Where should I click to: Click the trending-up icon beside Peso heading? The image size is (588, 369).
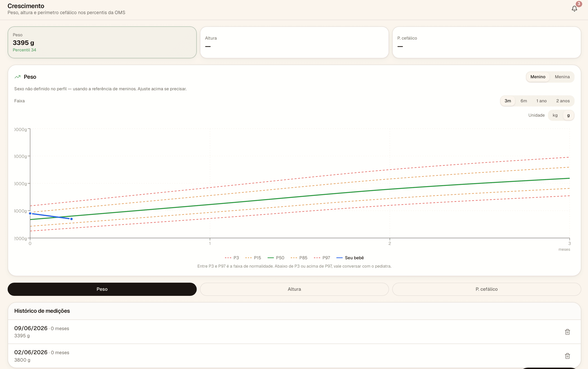[18, 77]
